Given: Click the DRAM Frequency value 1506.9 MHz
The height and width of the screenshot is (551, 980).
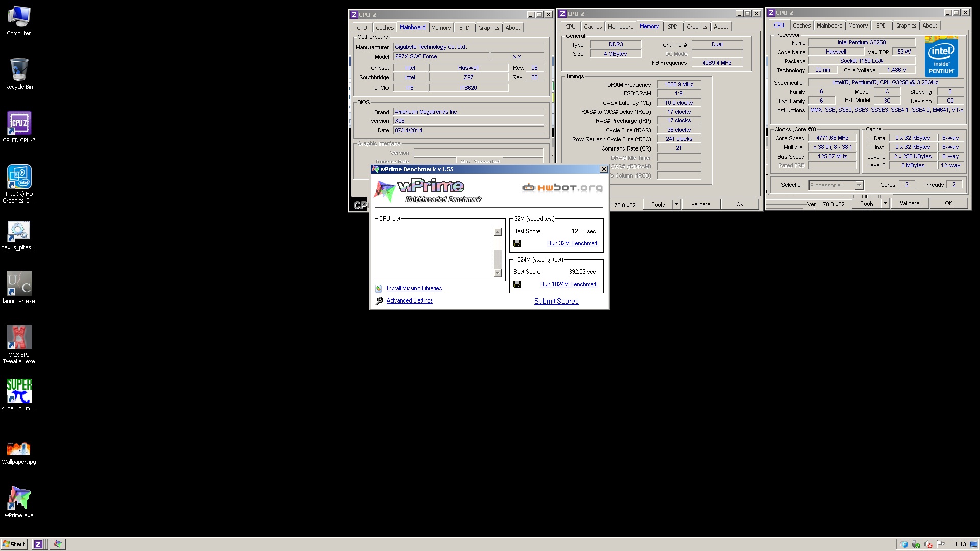Looking at the screenshot, I should click(679, 85).
